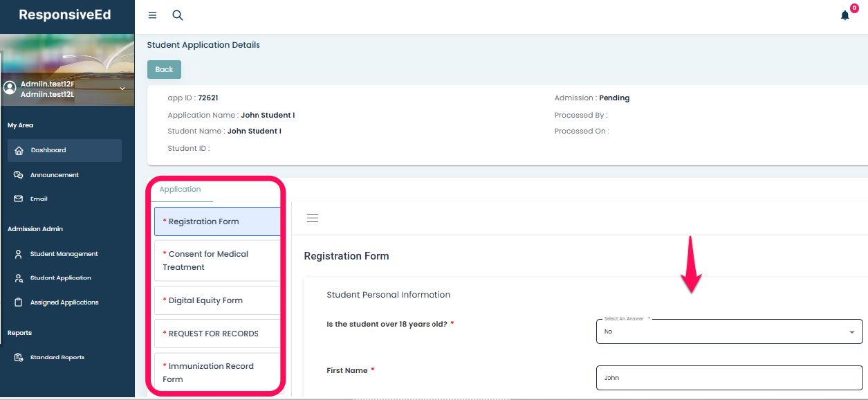The image size is (868, 400).
Task: Open the Digital Equity Form
Action: (x=216, y=300)
